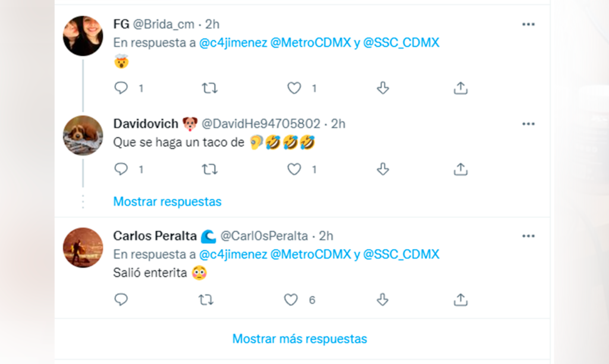609x364 pixels.
Task: Retweet the Davidovich tweet
Action: coord(210,170)
